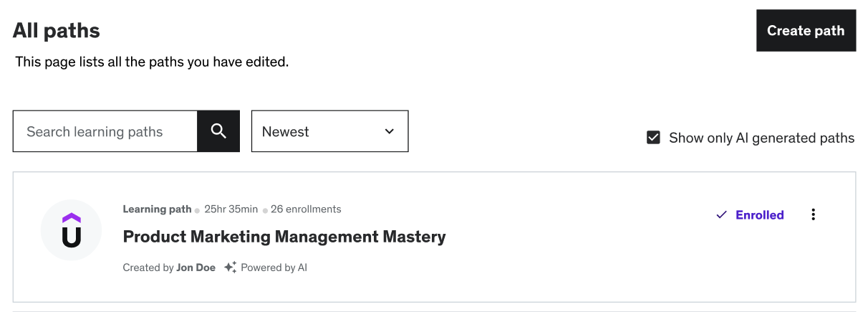Click the chevron arrow in the sort dropdown
The height and width of the screenshot is (312, 868).
coord(390,131)
